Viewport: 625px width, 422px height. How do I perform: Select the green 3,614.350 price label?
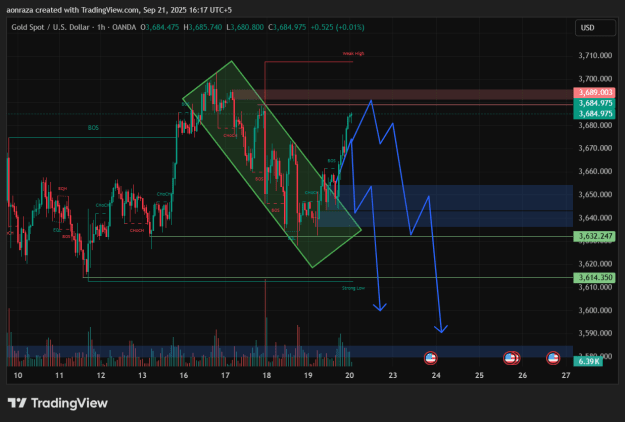point(594,277)
